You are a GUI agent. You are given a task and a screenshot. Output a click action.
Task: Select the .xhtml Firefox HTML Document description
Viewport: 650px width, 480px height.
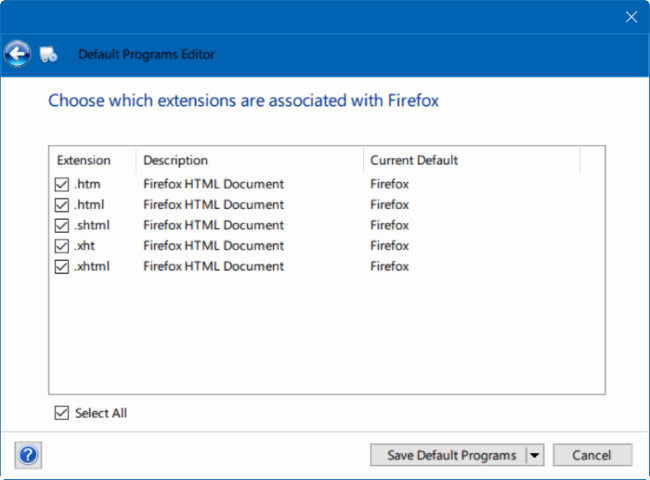point(213,266)
